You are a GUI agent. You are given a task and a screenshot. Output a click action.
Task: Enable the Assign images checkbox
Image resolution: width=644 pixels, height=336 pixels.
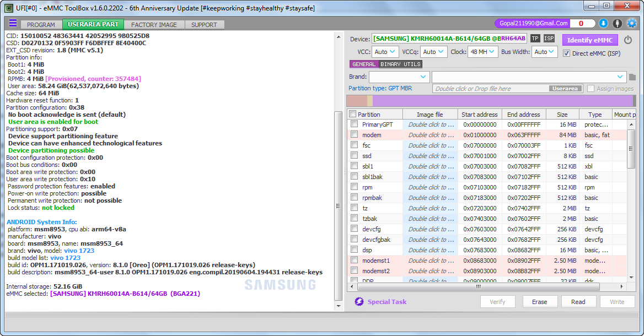591,89
